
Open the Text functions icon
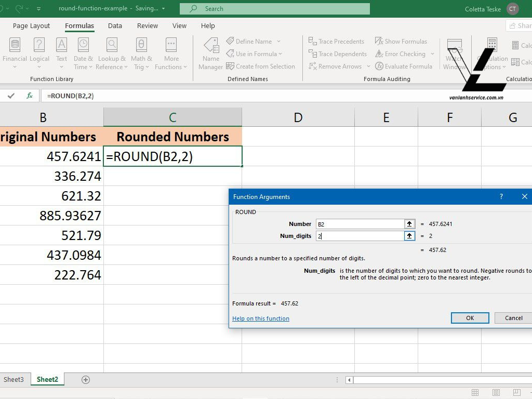[61, 52]
